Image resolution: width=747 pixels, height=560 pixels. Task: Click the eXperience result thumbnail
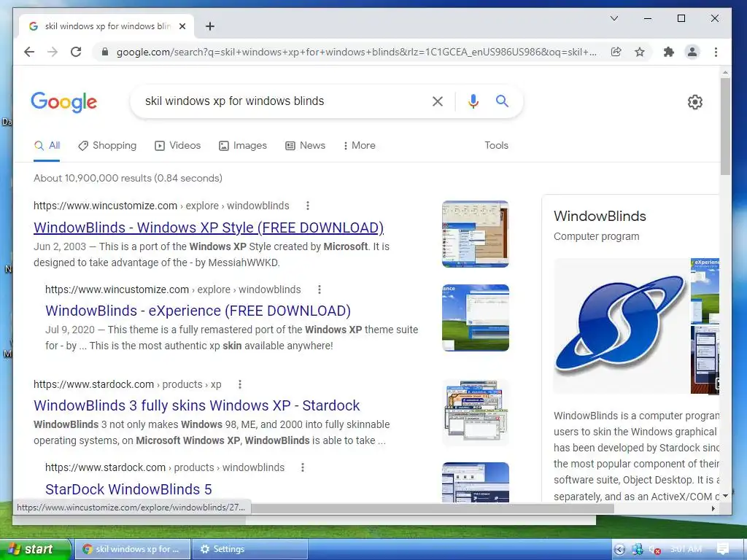[x=475, y=318]
